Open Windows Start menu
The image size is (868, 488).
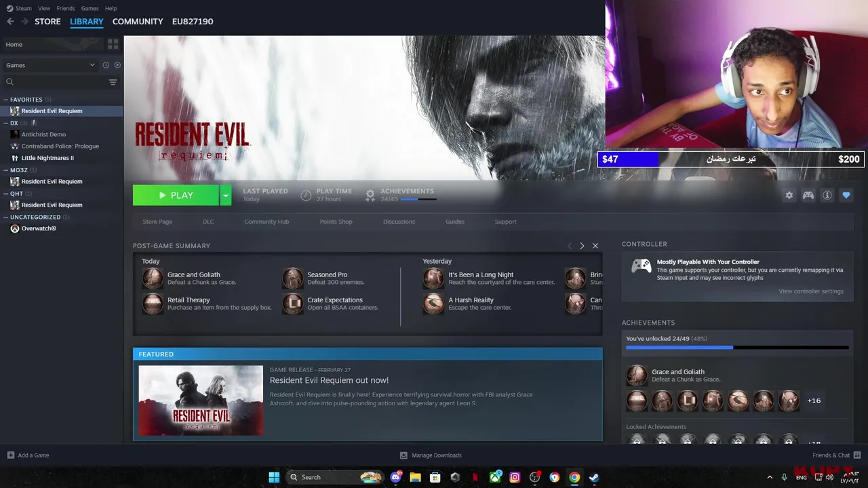274,477
